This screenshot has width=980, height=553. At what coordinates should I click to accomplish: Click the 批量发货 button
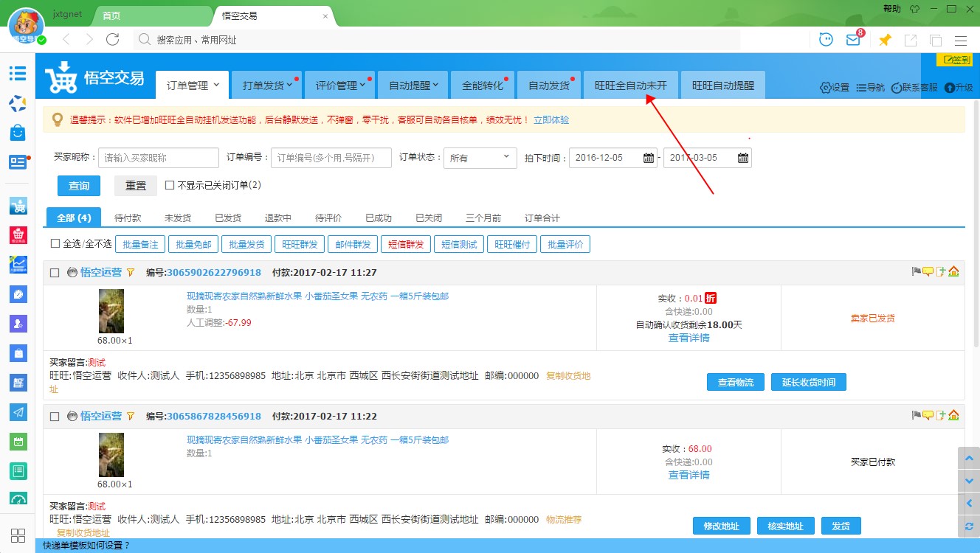246,244
